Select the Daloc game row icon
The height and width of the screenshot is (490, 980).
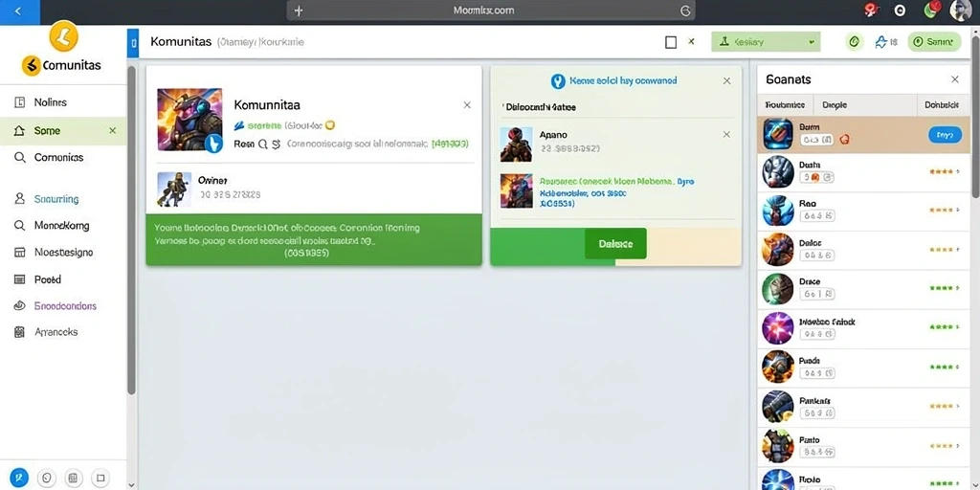[778, 249]
